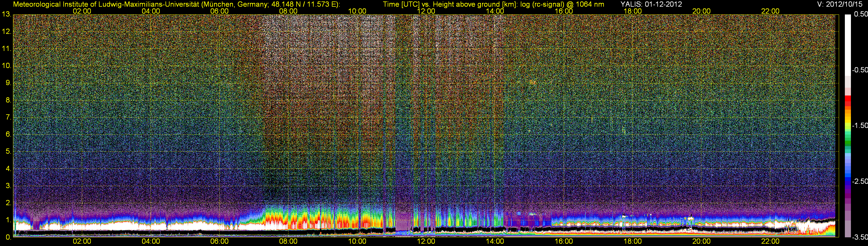Click the 02:00 label on the top axis
This screenshot has width=868, height=246.
(x=82, y=11)
